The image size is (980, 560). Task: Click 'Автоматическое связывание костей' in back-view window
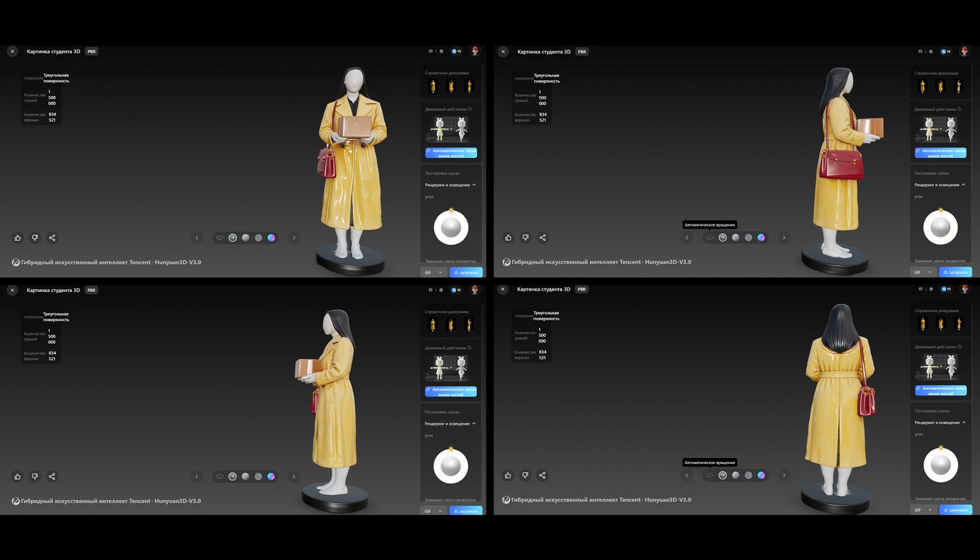coord(941,391)
